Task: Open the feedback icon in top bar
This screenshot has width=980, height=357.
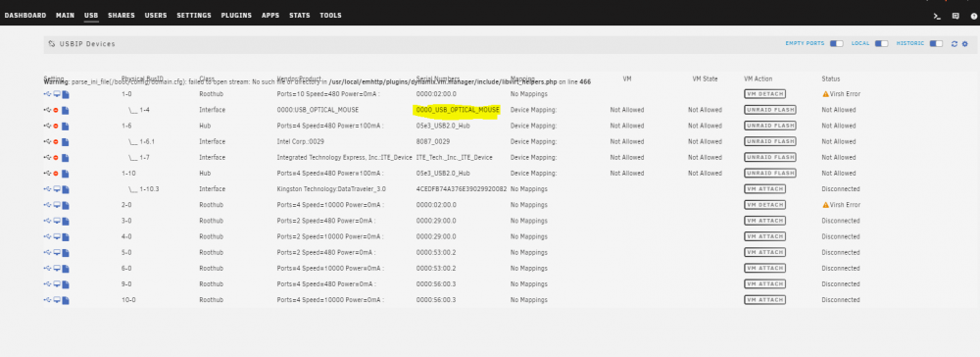Action: [x=955, y=16]
